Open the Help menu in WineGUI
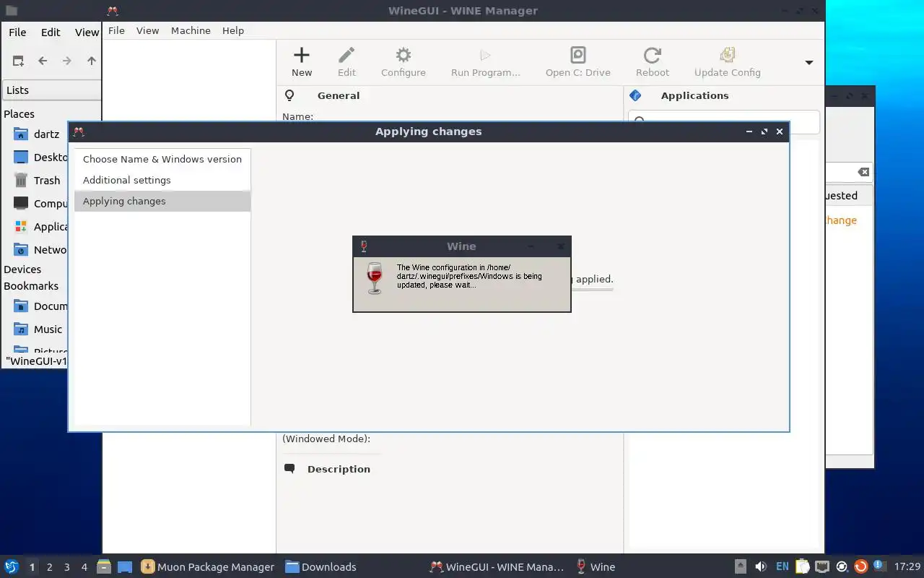924x578 pixels. [233, 30]
